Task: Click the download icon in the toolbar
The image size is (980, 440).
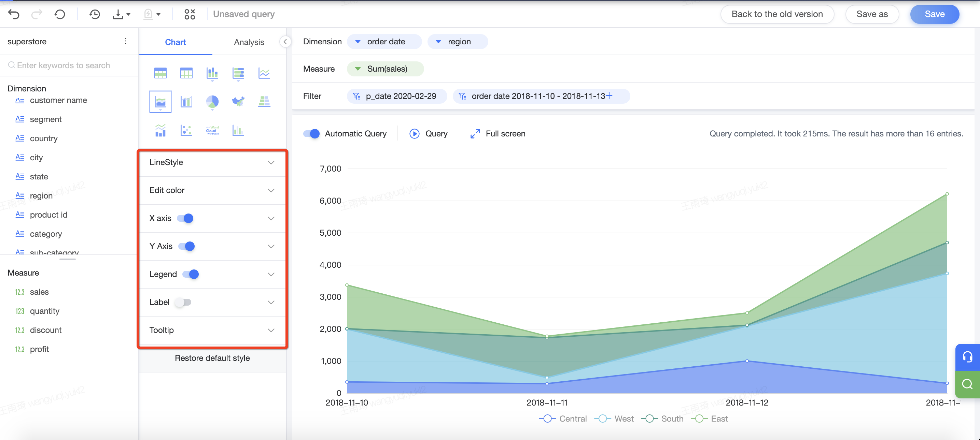Action: click(118, 14)
